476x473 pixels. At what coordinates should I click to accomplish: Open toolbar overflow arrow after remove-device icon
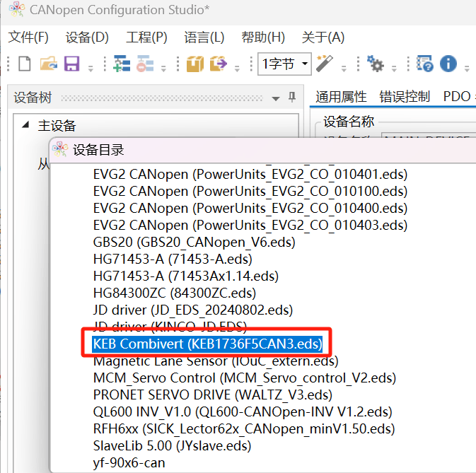click(163, 69)
